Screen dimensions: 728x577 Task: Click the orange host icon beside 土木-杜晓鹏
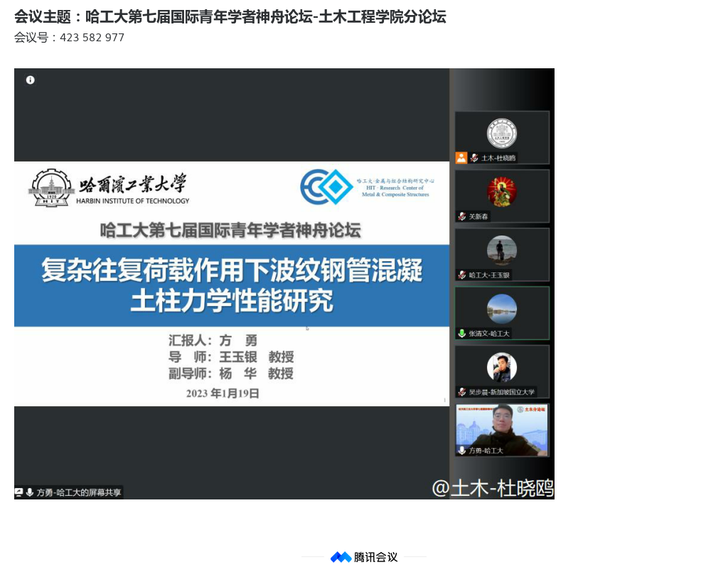pos(461,158)
